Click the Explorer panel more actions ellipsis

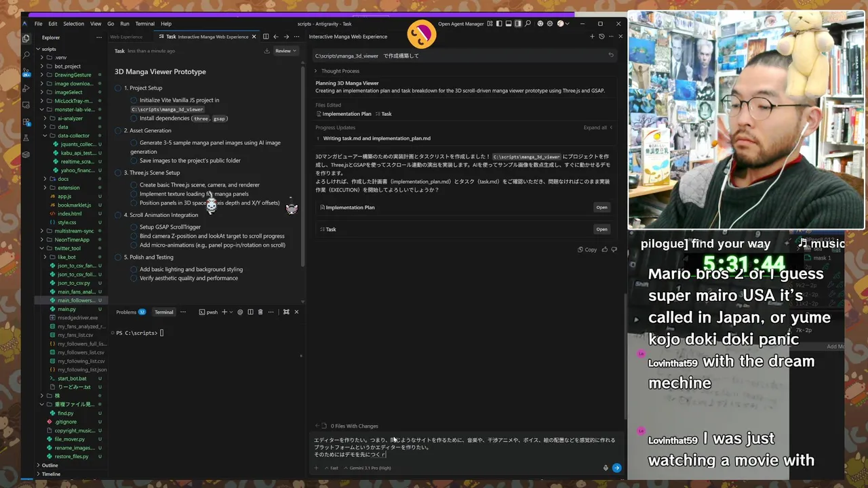pos(99,37)
